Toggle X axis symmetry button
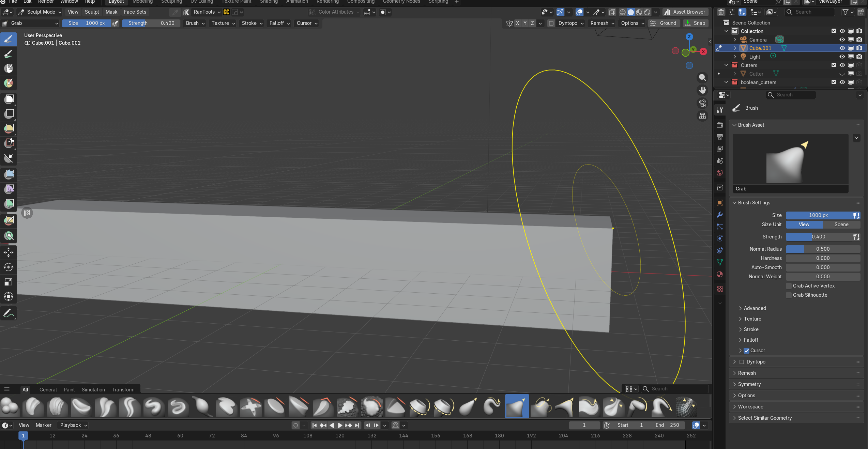Viewport: 868px width, 449px height. [517, 23]
